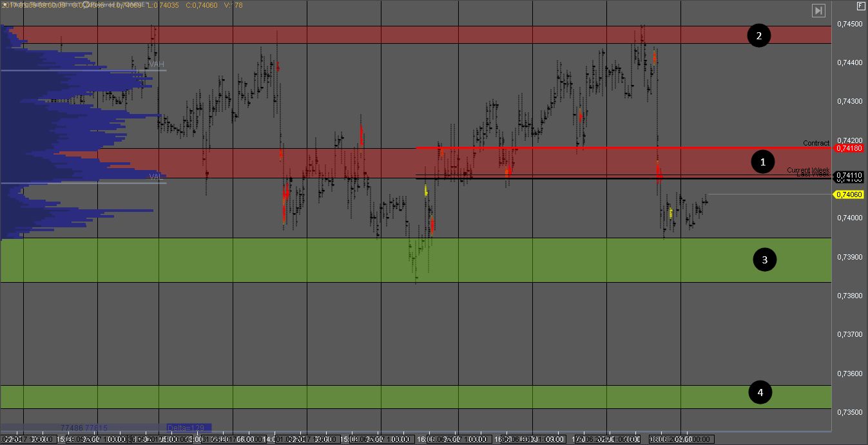Click the 0,74300 price axis label
The height and width of the screenshot is (445, 868).
[849, 102]
